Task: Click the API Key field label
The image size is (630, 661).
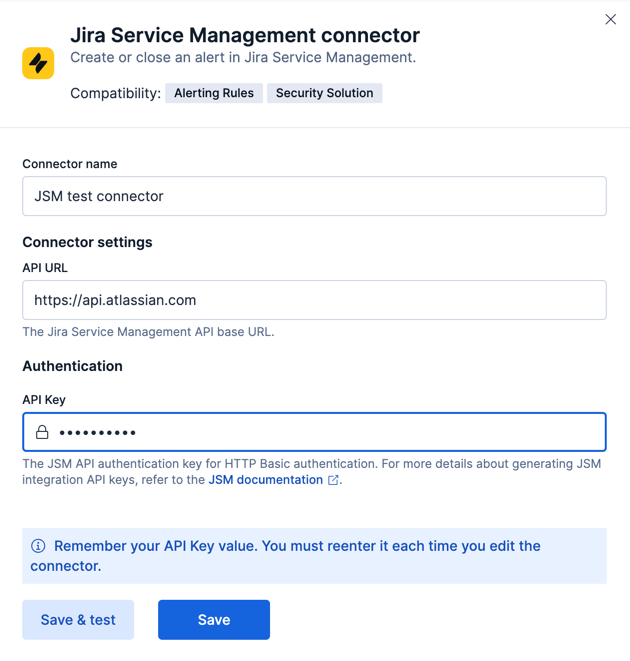Action: [x=44, y=400]
